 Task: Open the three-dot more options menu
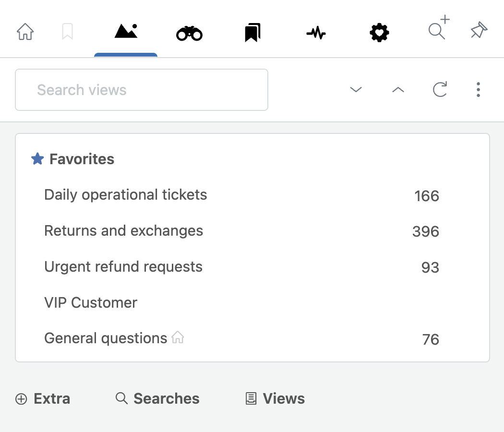[x=478, y=90]
